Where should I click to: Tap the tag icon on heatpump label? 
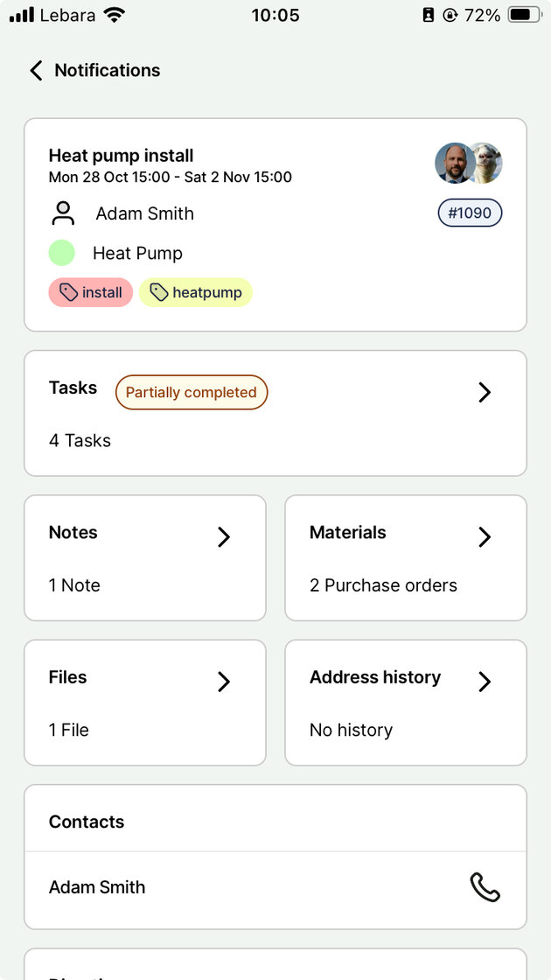pos(158,292)
